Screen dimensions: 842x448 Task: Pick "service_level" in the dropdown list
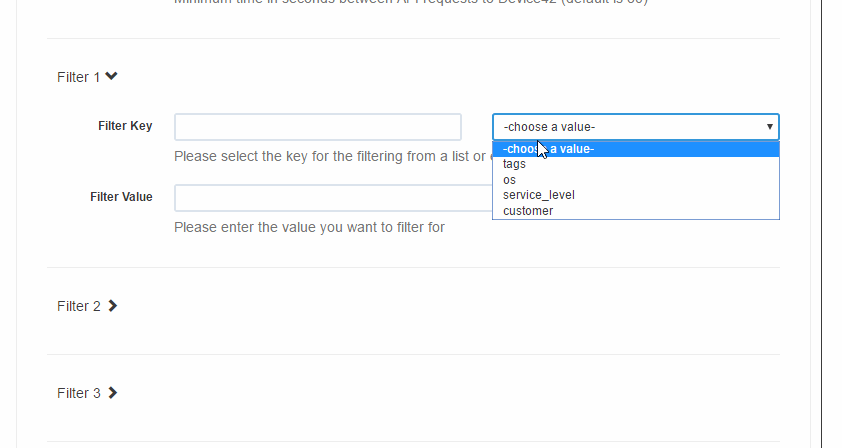[x=636, y=195]
